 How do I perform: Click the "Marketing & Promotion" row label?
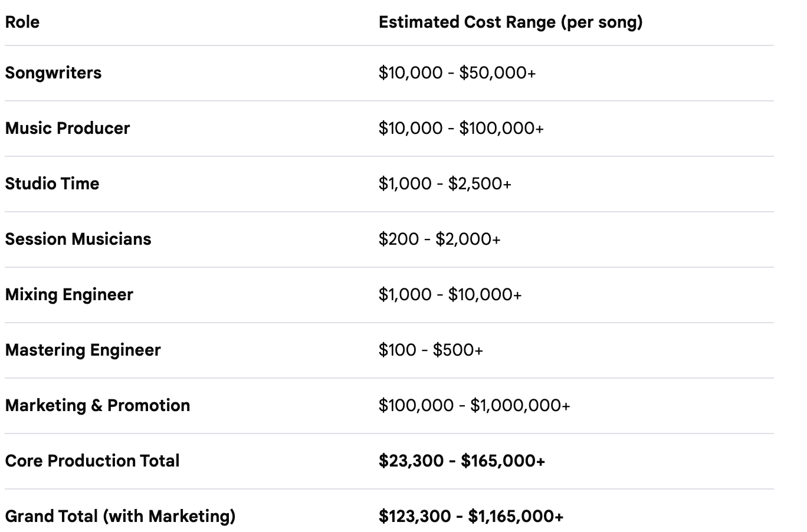click(x=97, y=406)
